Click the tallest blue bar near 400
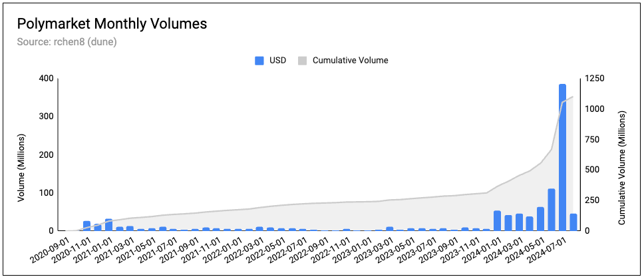The height and width of the screenshot is (279, 644). 562,157
